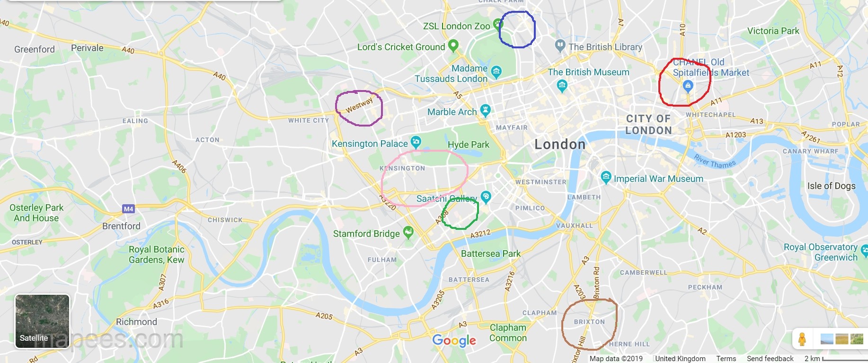Viewport: 868px width, 363px height.
Task: Switch to Satellite map view
Action: 42,321
